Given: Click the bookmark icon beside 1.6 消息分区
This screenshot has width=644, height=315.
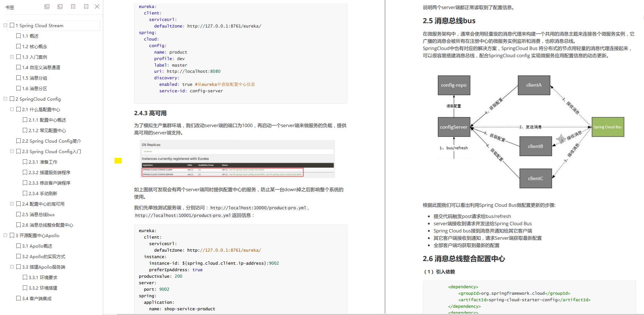Looking at the screenshot, I should coord(18,88).
